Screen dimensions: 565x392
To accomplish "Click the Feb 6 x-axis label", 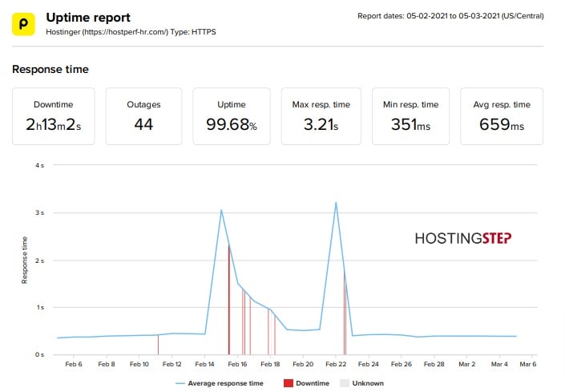I will click(x=74, y=364).
